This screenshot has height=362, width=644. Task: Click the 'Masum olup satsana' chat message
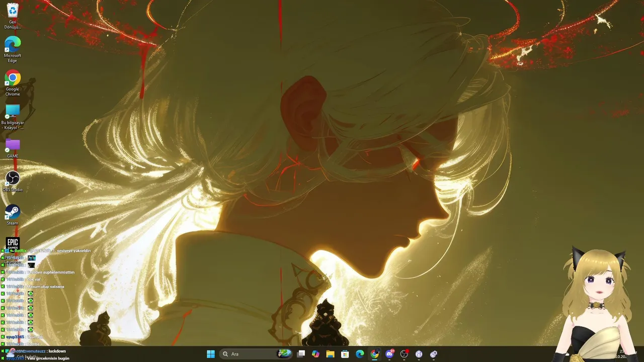[45, 287]
